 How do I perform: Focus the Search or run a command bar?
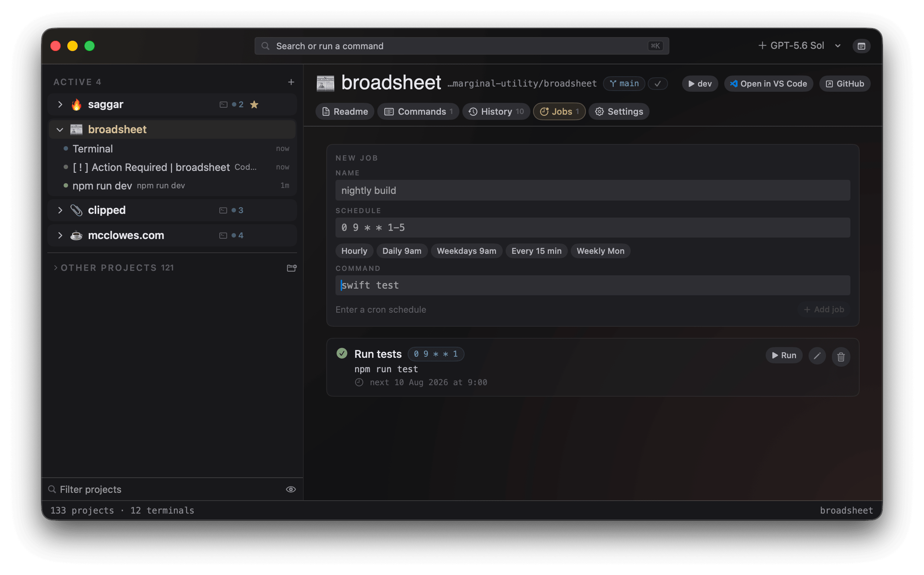pos(461,46)
